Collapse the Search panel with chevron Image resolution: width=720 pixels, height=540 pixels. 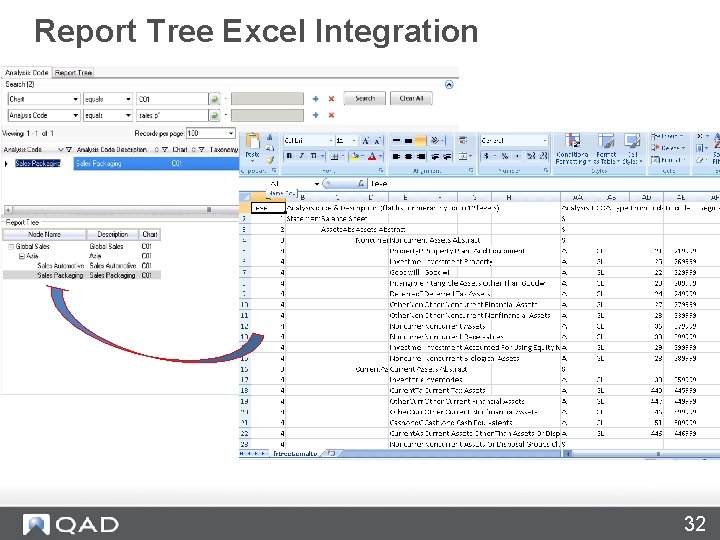click(449, 84)
